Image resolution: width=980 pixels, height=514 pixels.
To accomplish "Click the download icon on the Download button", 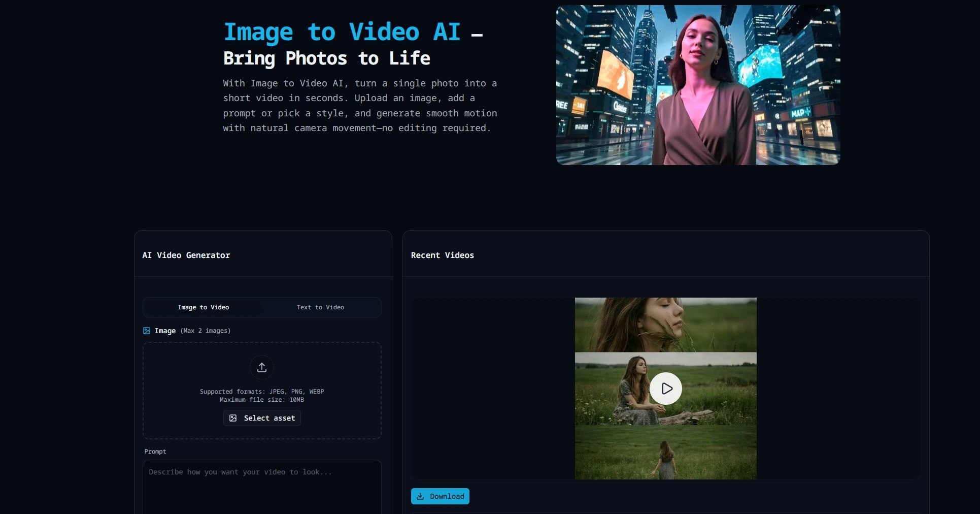I will (x=420, y=496).
